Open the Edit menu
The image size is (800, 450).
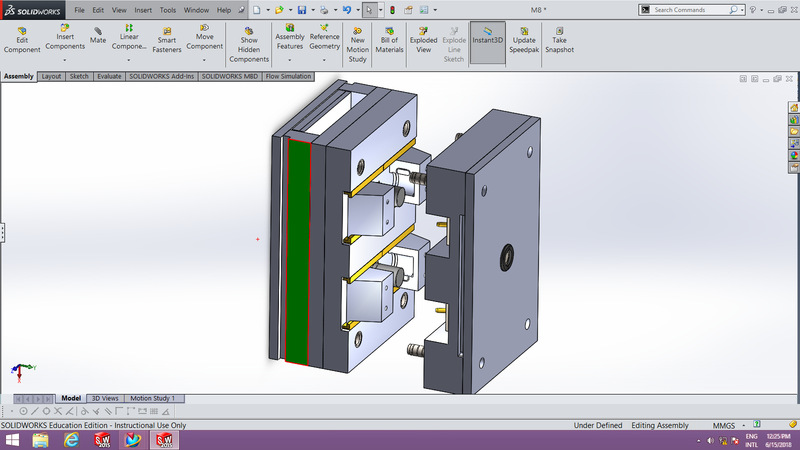point(98,10)
